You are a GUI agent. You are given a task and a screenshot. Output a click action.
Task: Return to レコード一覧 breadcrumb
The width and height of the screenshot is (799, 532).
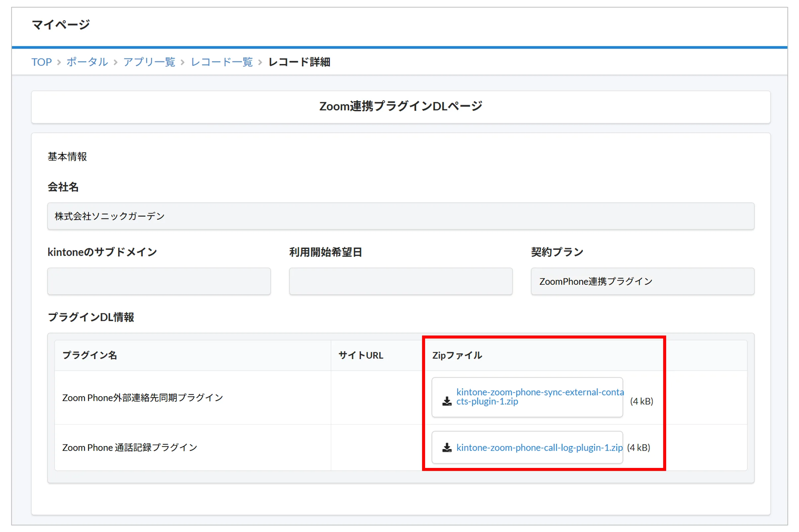pos(222,62)
